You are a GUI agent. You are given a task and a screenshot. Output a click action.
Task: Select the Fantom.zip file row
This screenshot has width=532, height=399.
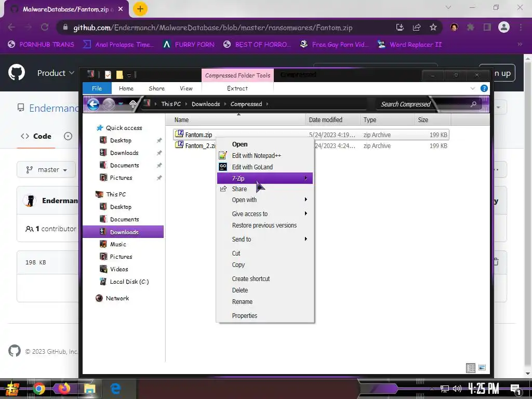[x=311, y=135]
